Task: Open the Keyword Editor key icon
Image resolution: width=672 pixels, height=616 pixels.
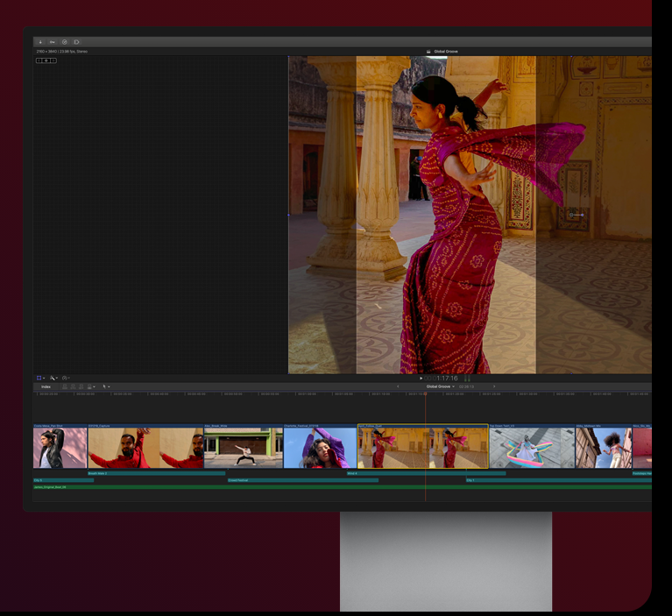Action: (x=52, y=41)
